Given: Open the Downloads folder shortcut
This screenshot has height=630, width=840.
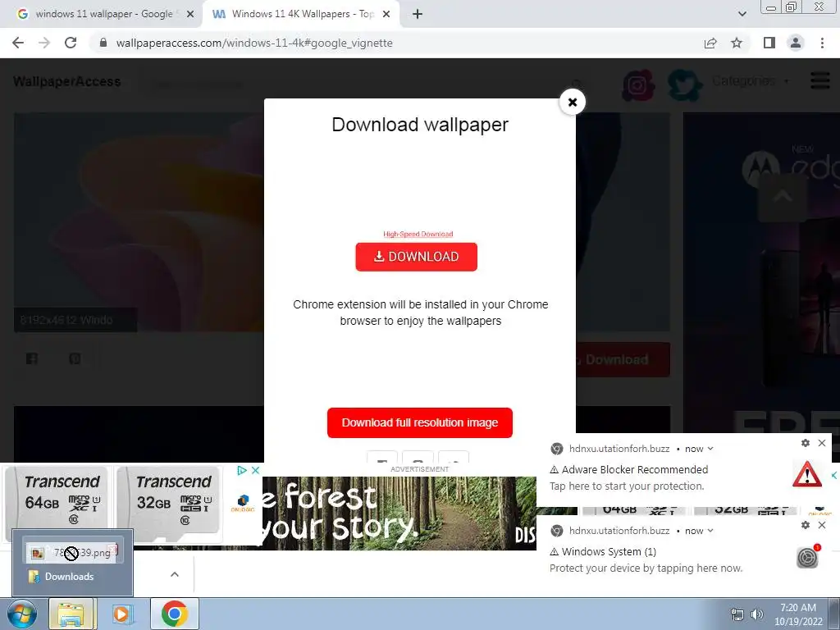Looking at the screenshot, I should tap(62, 577).
